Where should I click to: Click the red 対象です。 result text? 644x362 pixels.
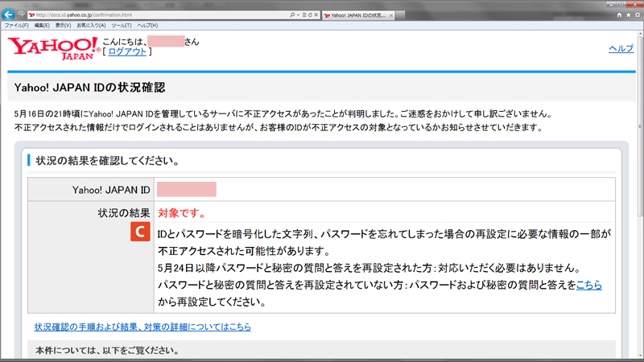point(182,213)
